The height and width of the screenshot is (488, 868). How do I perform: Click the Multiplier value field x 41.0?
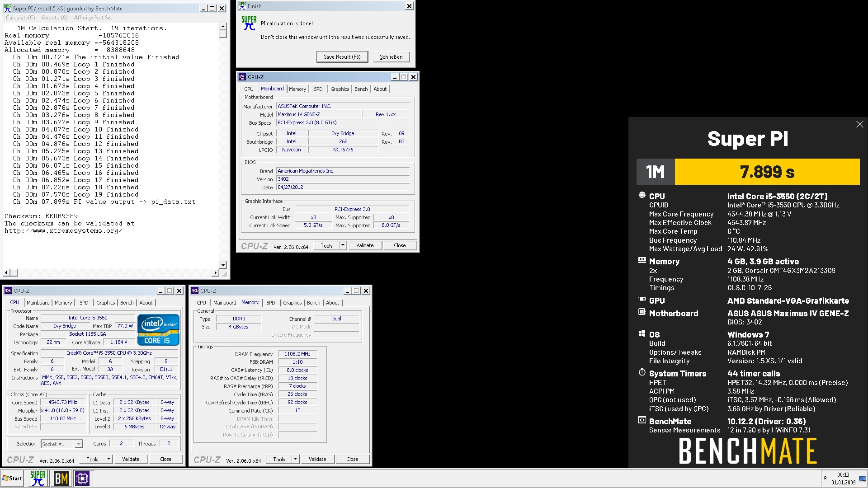(63, 410)
